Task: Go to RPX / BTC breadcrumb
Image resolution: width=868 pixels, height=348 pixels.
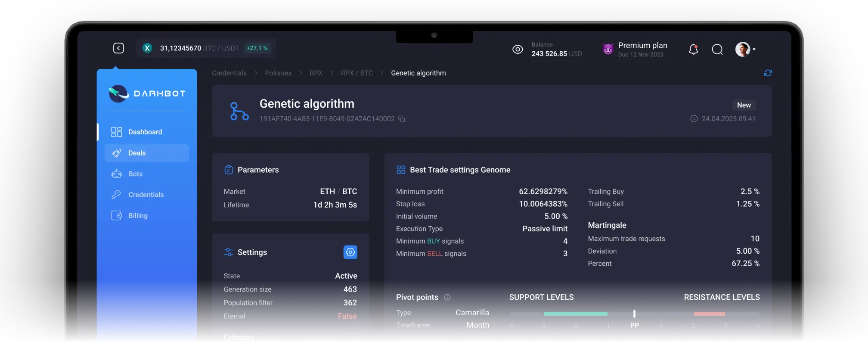Action: (357, 73)
